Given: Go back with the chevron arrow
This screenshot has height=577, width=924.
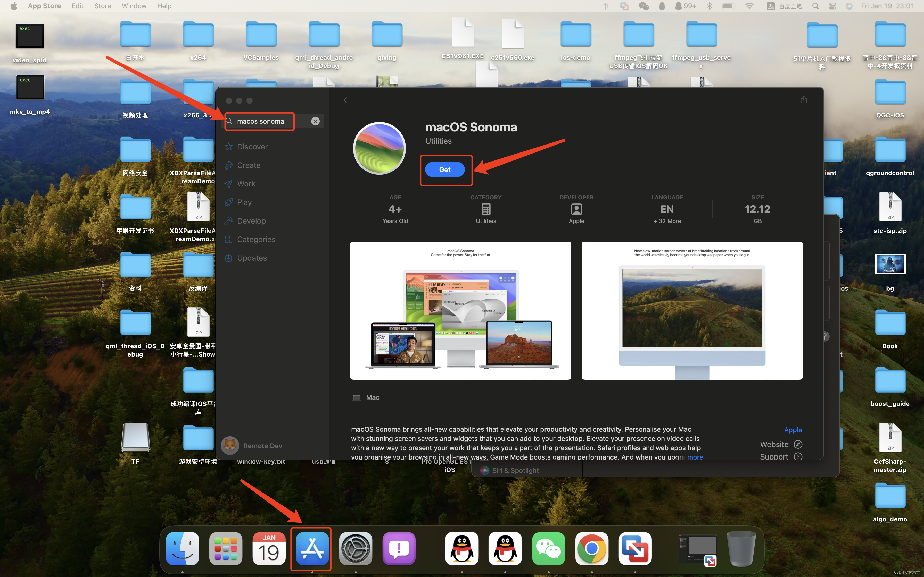Looking at the screenshot, I should 345,100.
